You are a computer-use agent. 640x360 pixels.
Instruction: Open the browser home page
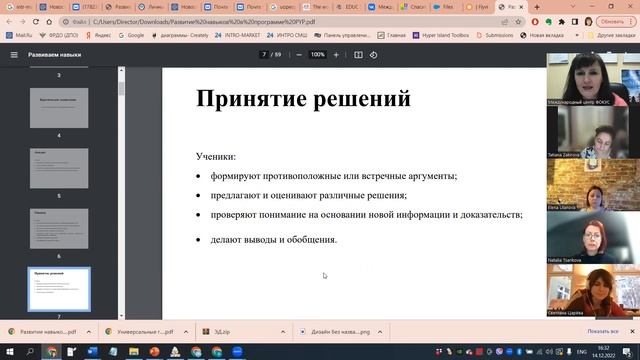(x=49, y=22)
